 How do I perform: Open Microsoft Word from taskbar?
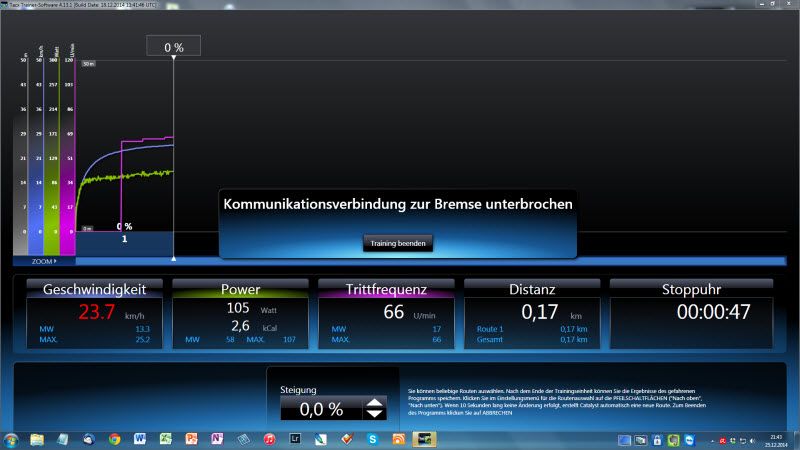140,439
